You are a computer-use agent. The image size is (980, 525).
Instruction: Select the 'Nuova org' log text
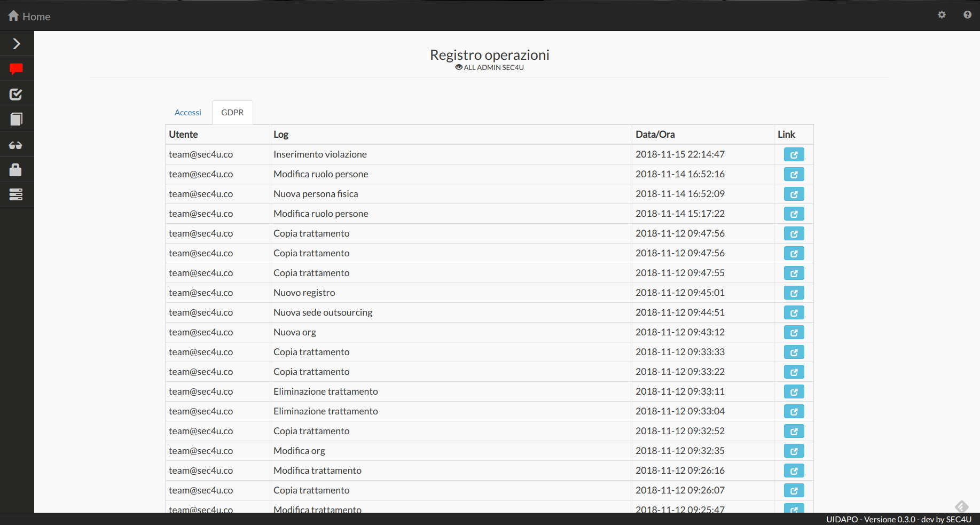(x=295, y=332)
